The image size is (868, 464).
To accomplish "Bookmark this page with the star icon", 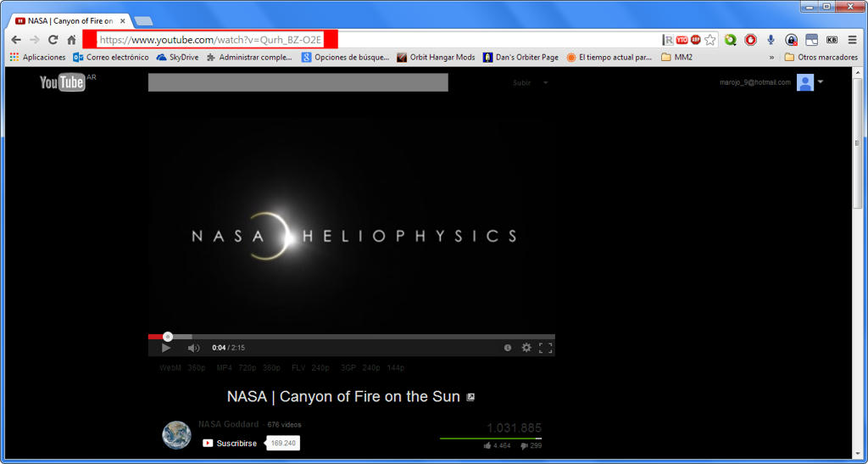I will 710,40.
